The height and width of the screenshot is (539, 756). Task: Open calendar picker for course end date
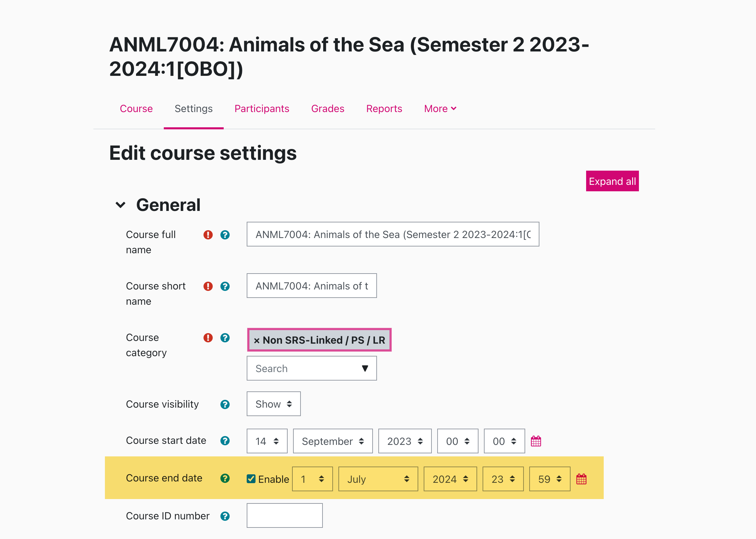[581, 479]
